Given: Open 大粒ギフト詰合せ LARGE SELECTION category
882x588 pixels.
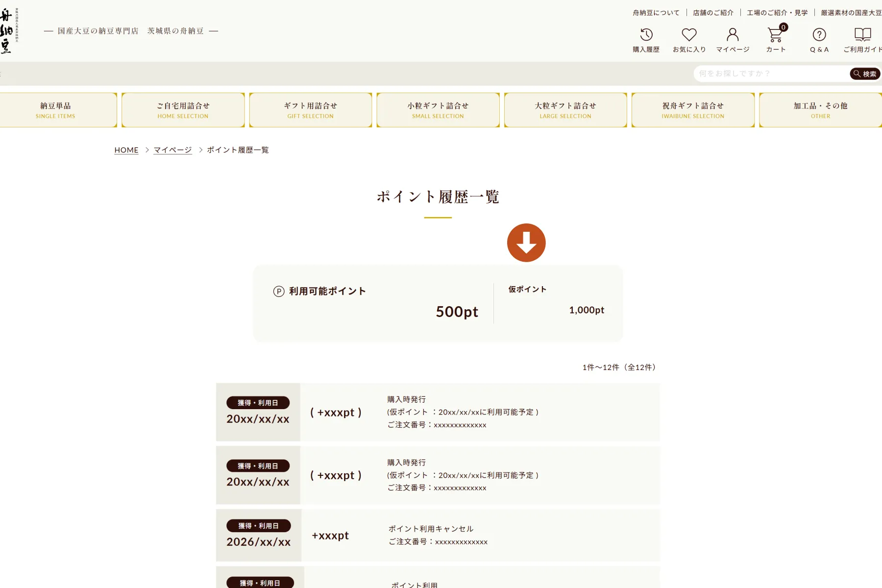Looking at the screenshot, I should [x=565, y=110].
